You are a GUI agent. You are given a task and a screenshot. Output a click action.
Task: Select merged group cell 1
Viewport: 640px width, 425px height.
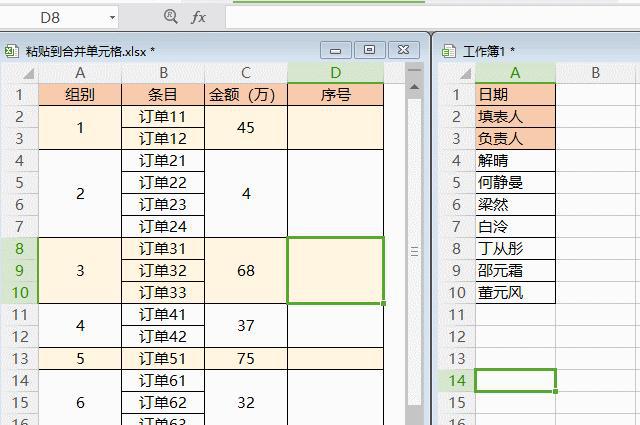tap(80, 128)
